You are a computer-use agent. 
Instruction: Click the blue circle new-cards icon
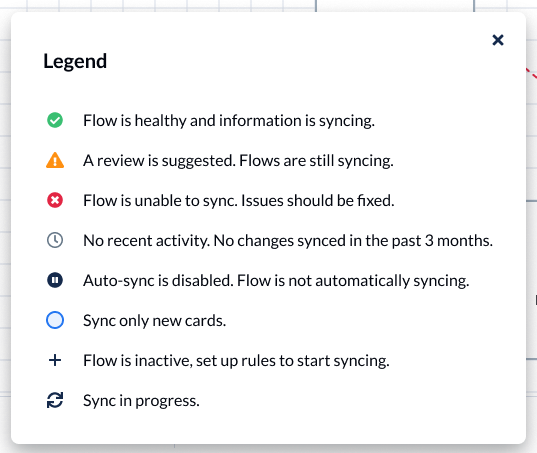[55, 320]
